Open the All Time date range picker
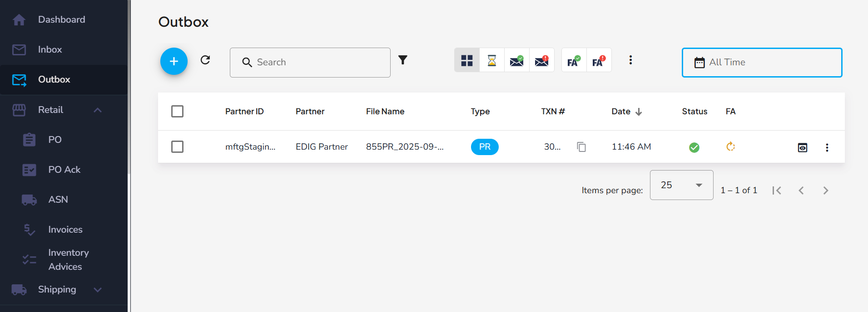 [x=761, y=63]
